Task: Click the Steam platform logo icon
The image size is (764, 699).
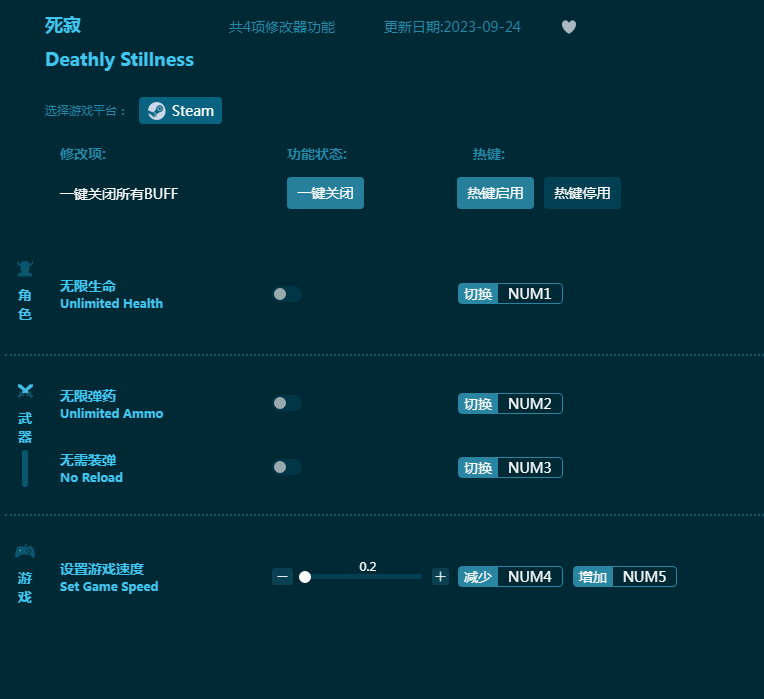Action: pos(156,111)
